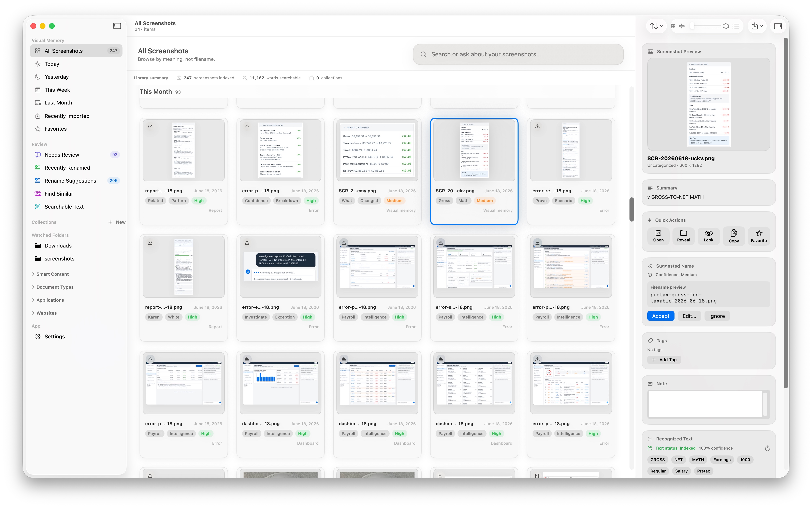Click the Yesterday moon icon

click(x=38, y=77)
